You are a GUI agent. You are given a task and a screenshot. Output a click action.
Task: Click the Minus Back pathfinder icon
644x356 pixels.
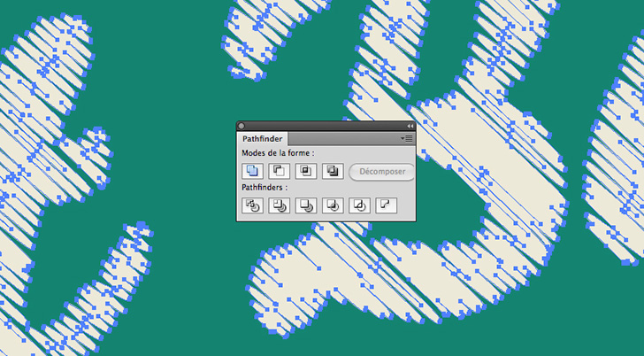(386, 205)
